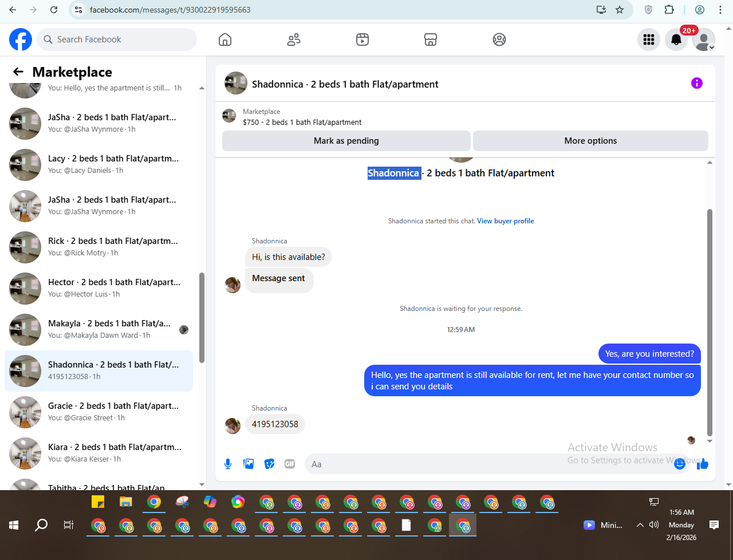Open Chrome's three-dot menu
Viewport: 733px width, 560px height.
[720, 10]
